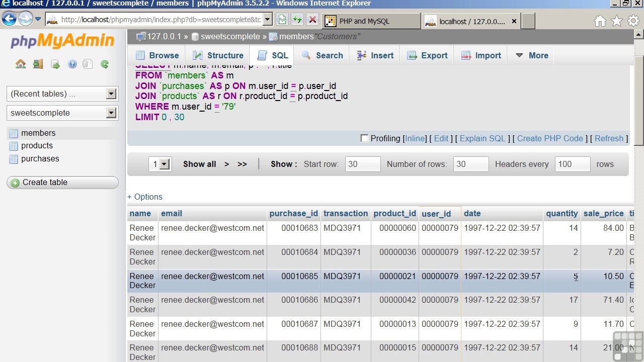
Task: Click the phpMyAdmin logo
Action: pos(62,41)
